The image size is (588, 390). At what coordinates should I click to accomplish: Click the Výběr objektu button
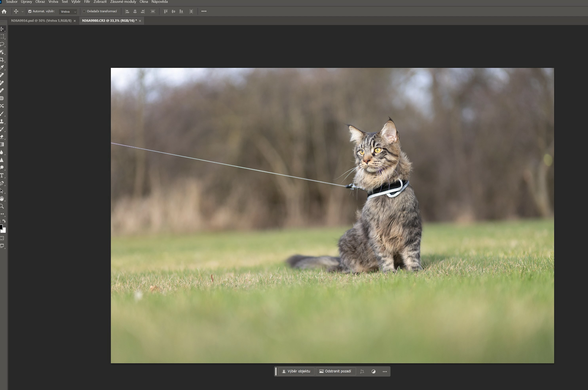coord(296,371)
